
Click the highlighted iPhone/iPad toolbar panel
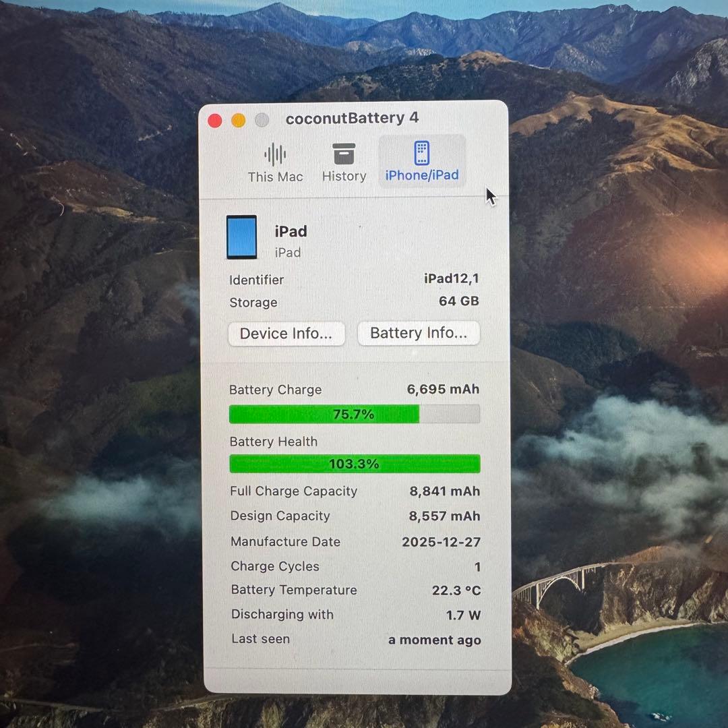(422, 162)
